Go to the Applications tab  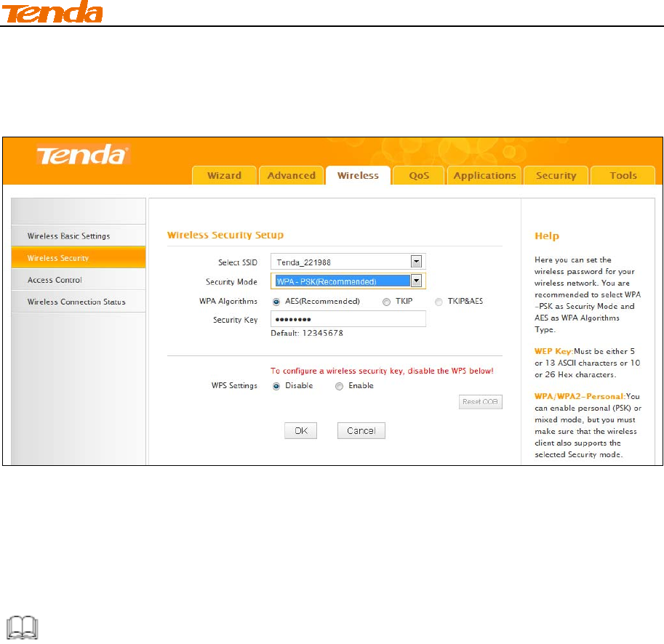click(x=484, y=175)
